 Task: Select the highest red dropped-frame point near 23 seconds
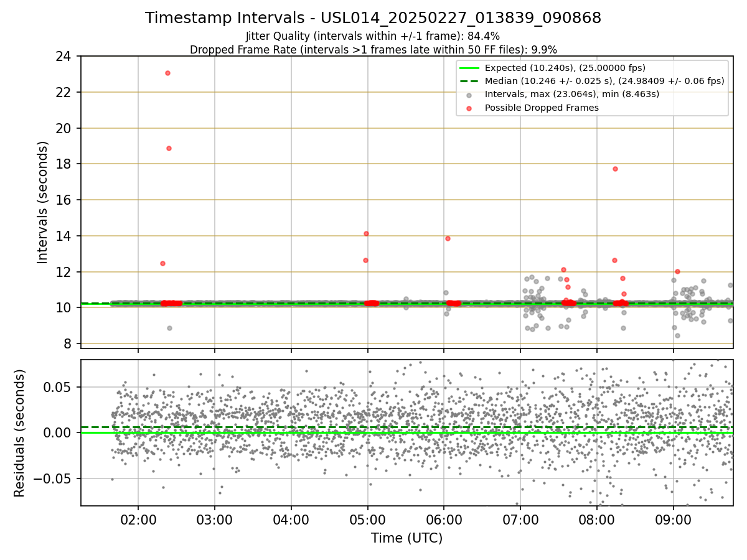coord(167,73)
